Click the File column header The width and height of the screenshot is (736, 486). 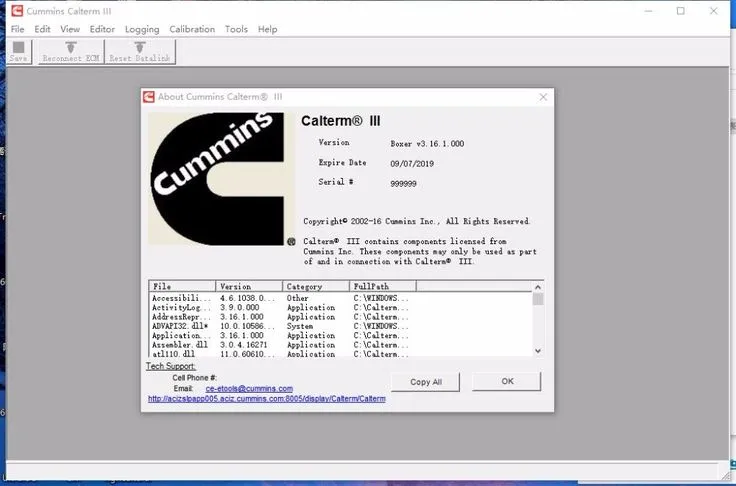[182, 286]
